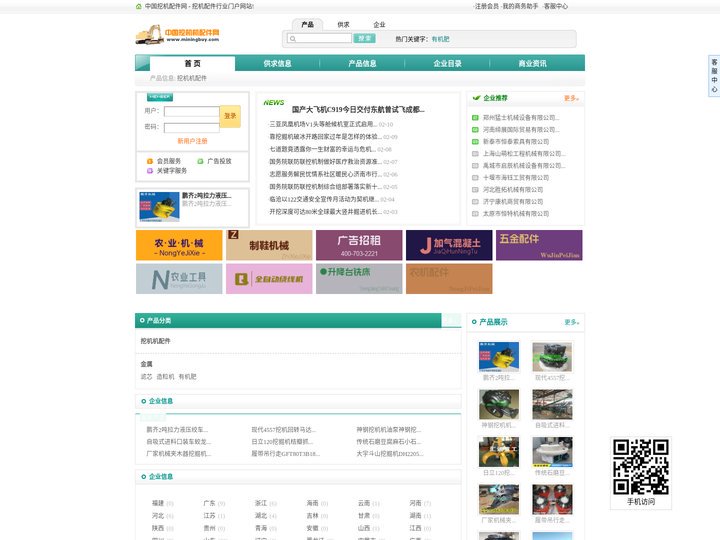Screen dimensions: 720x540
Task: Click 注册会员 in the top bar
Action: tap(487, 6)
